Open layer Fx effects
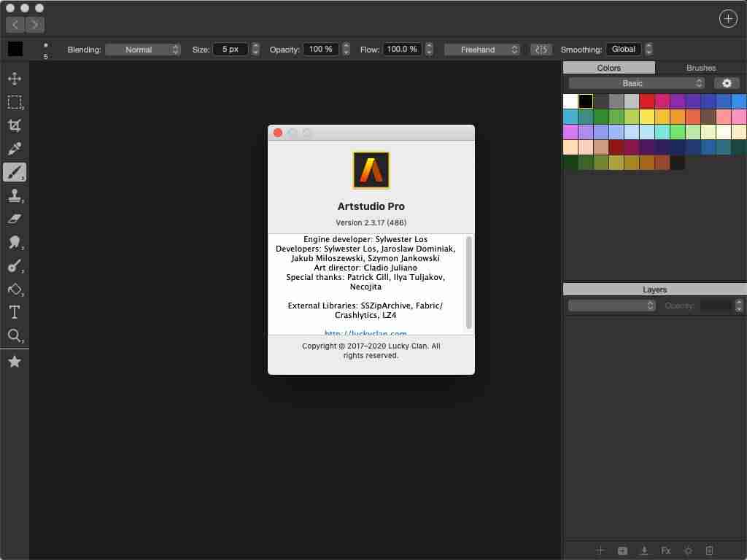 (x=666, y=551)
